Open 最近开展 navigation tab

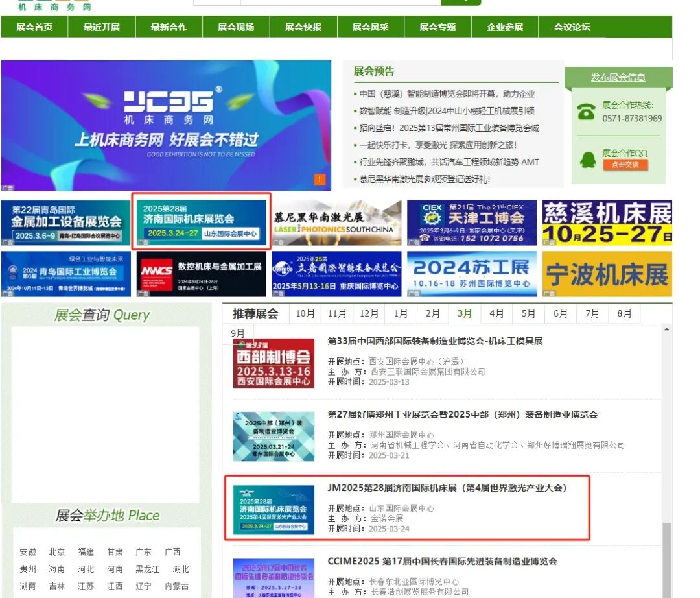(x=102, y=27)
